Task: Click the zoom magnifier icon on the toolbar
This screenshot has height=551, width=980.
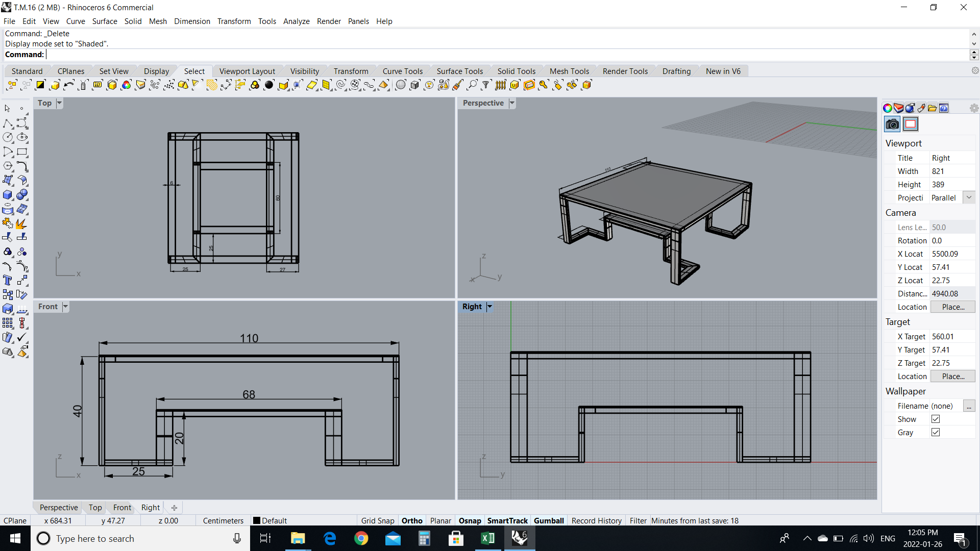Action: click(x=472, y=85)
